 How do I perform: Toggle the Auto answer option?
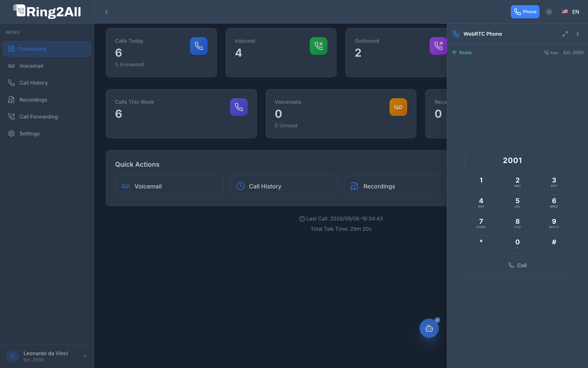point(551,53)
